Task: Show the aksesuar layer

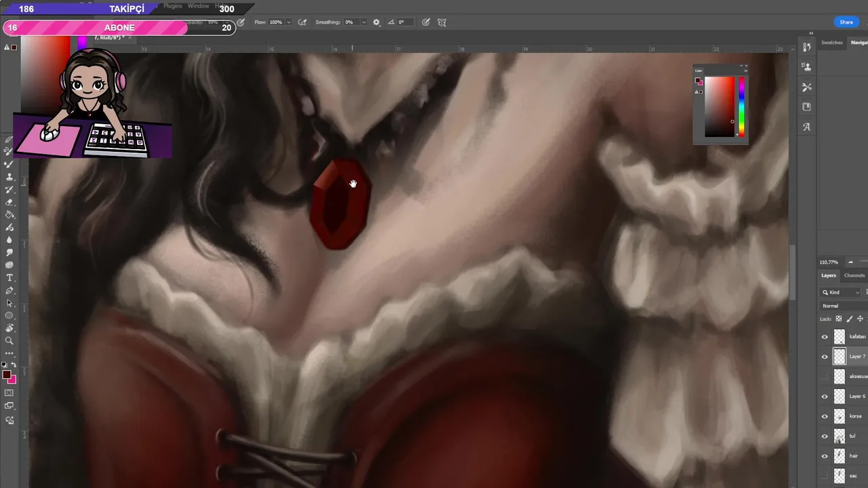Action: [825, 376]
